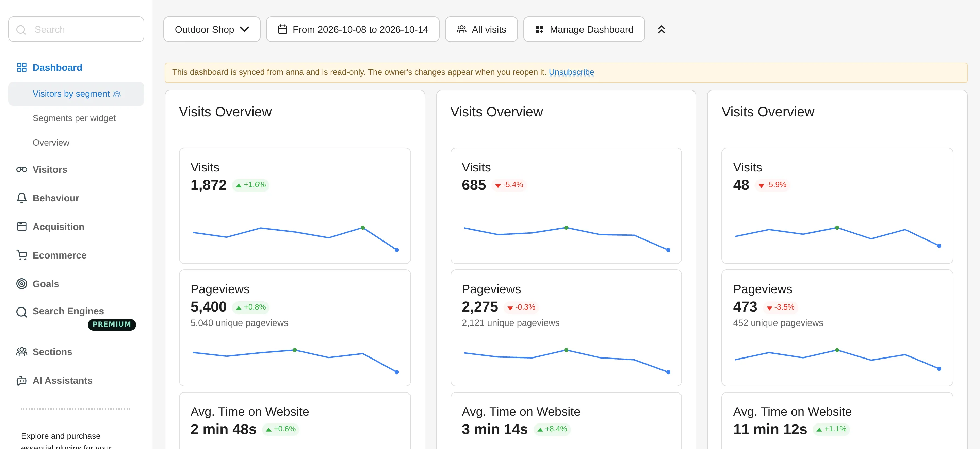Screen dimensions: 980x449
Task: Open the date range From 2026-10-08 picker
Action: click(x=353, y=29)
